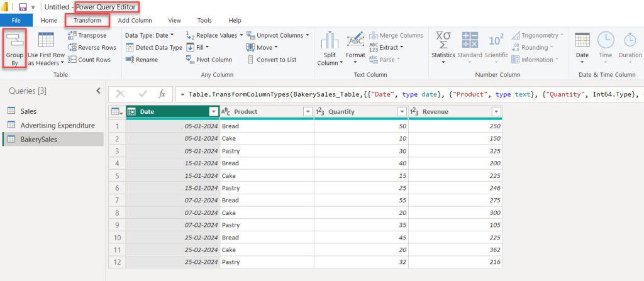Image resolution: width=644 pixels, height=281 pixels.
Task: Collapse the Queries pane with chevron
Action: [x=98, y=91]
